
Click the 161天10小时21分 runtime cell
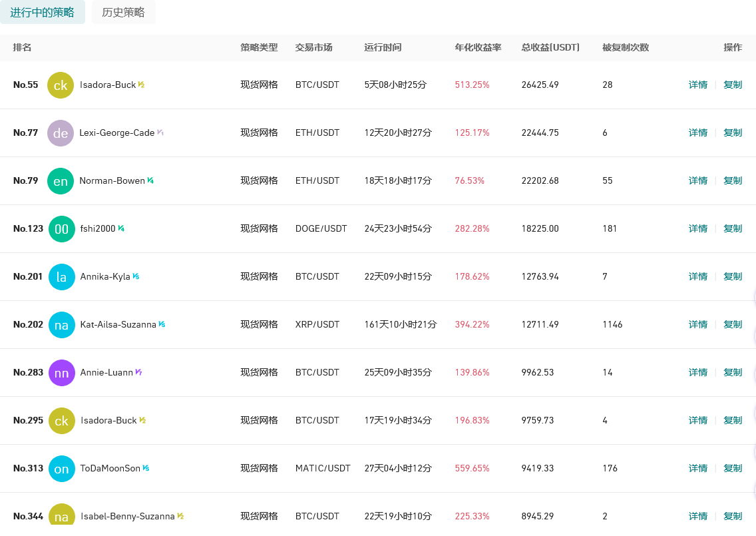(x=400, y=324)
